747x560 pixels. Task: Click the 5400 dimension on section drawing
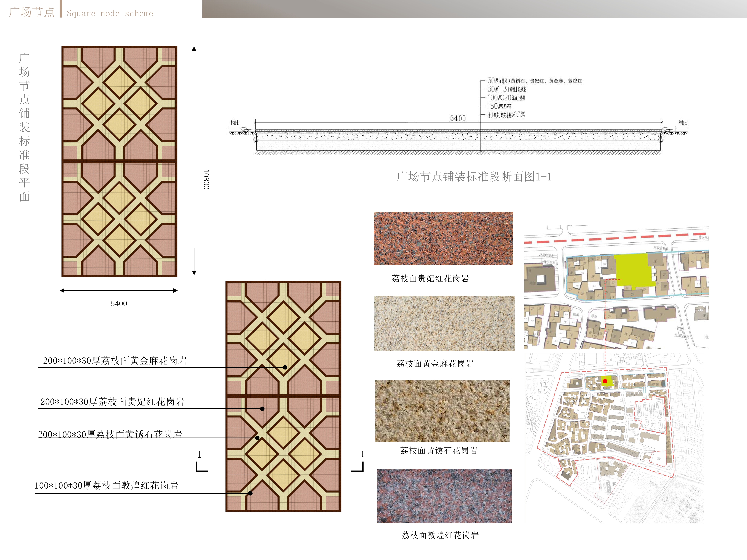tap(458, 118)
